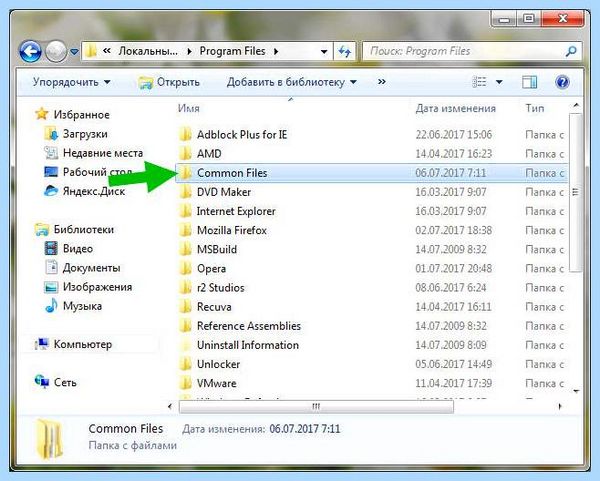
Task: Toggle the preview pane button
Action: [x=530, y=82]
